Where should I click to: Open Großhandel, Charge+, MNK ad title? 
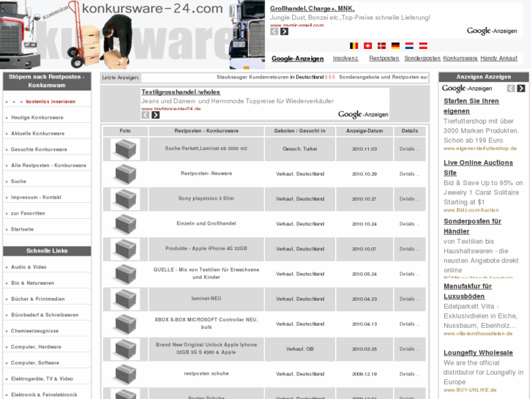[x=312, y=9]
